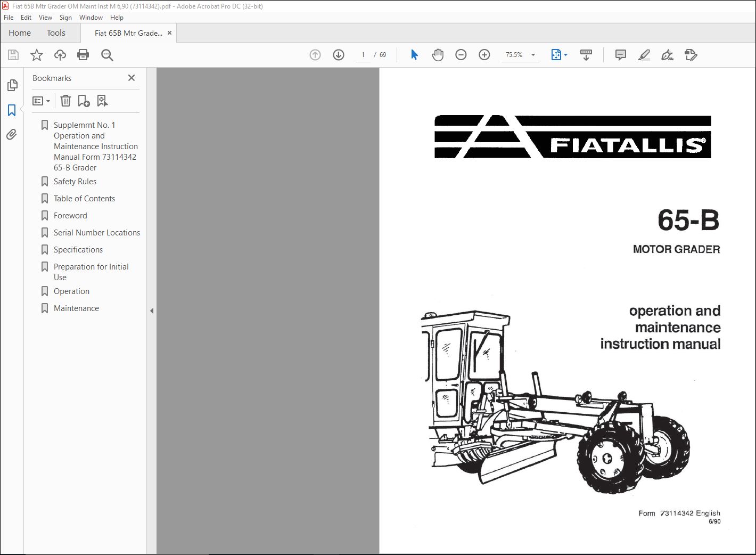Jump to Safety Rules bookmark
Viewport: 756px width, 555px height.
tap(75, 182)
